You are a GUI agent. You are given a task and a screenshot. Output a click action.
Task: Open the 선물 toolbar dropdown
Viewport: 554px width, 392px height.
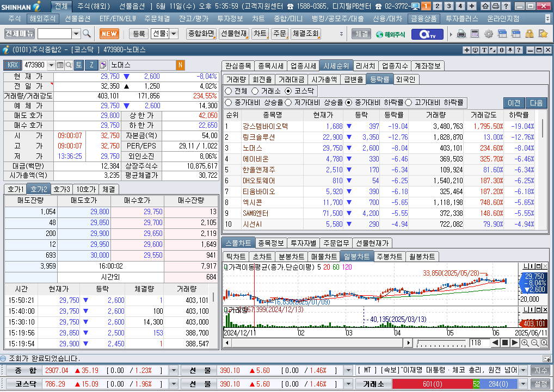(174, 34)
